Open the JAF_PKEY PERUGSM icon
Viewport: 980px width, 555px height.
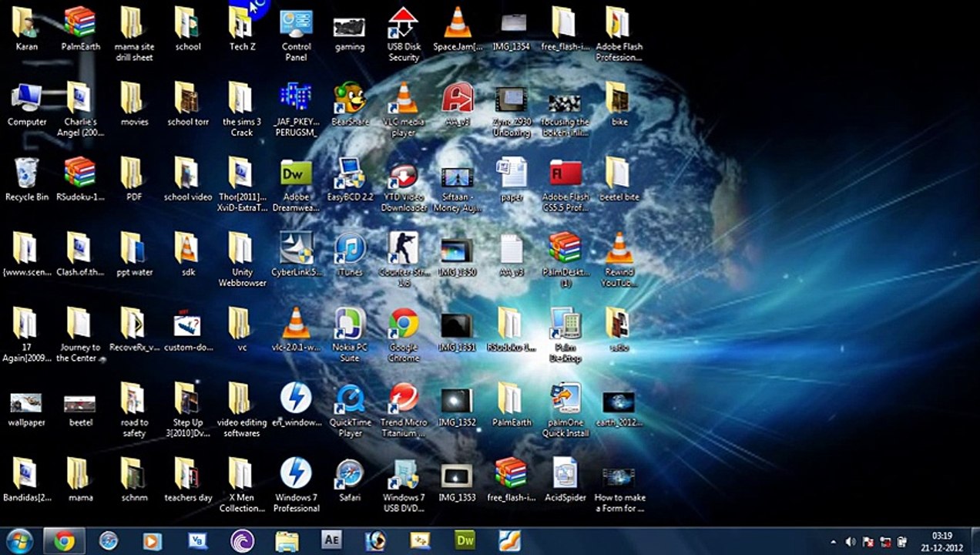(x=296, y=110)
